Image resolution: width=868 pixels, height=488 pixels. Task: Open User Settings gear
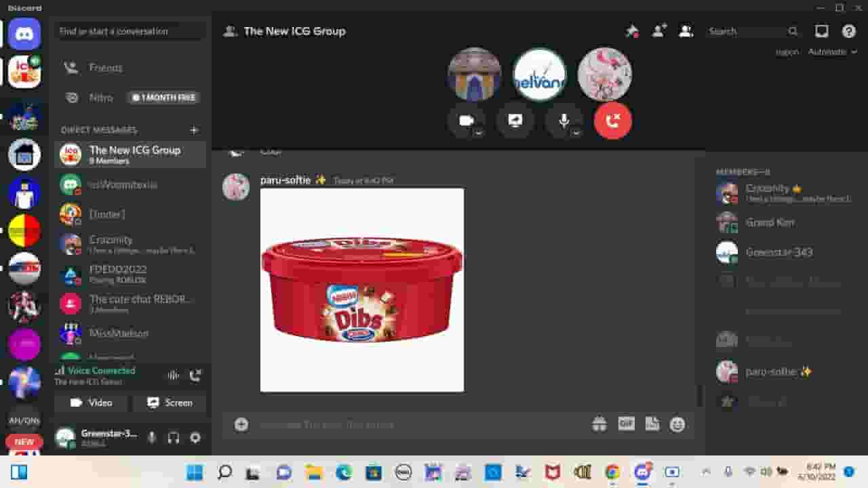[x=195, y=438]
